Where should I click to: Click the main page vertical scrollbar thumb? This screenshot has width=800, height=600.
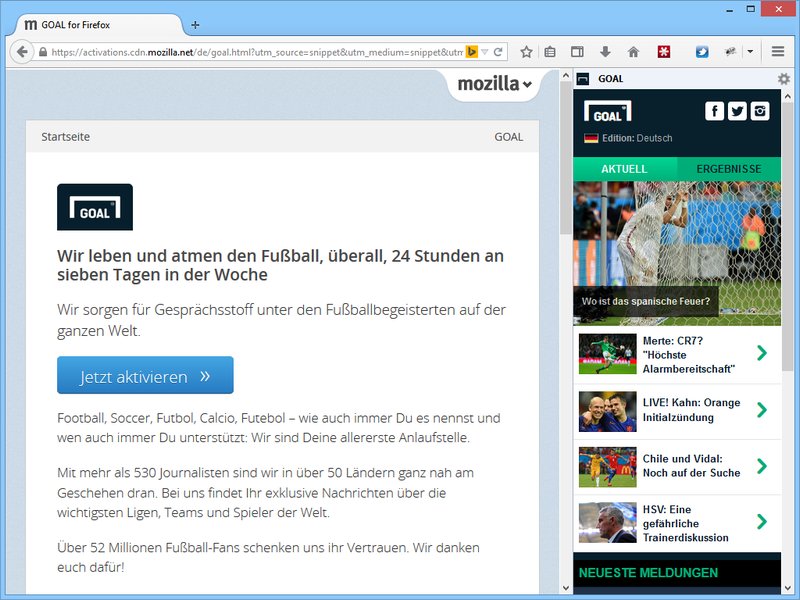tap(565, 158)
